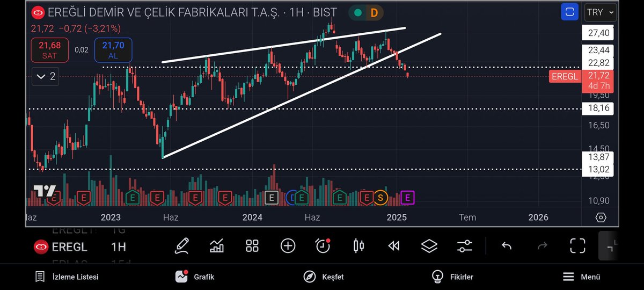Click the 2026 date on time axis

pyautogui.click(x=538, y=217)
